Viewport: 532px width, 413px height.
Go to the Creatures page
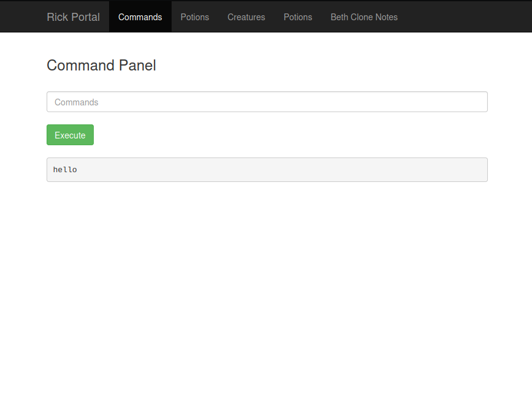[246, 17]
